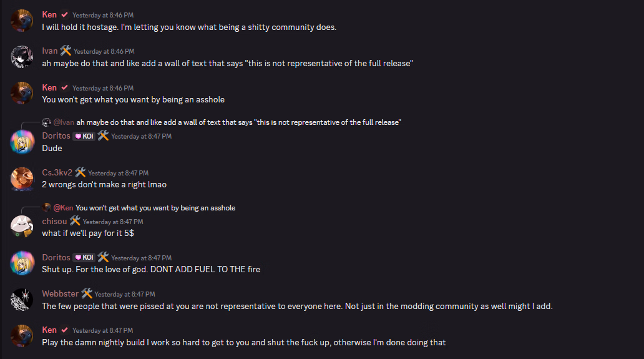Click the role icon next to Cs.3kv2

pos(80,172)
